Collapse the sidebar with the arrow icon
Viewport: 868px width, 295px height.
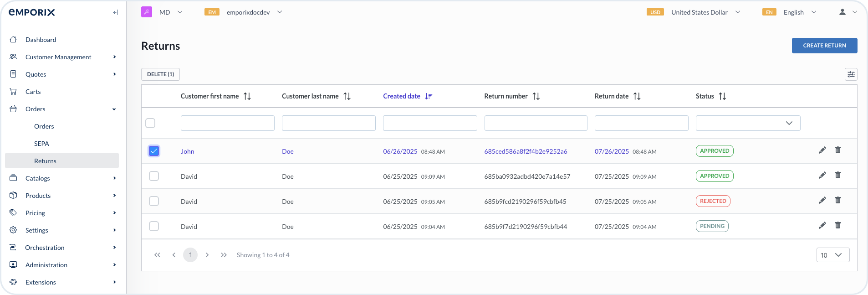pos(115,12)
